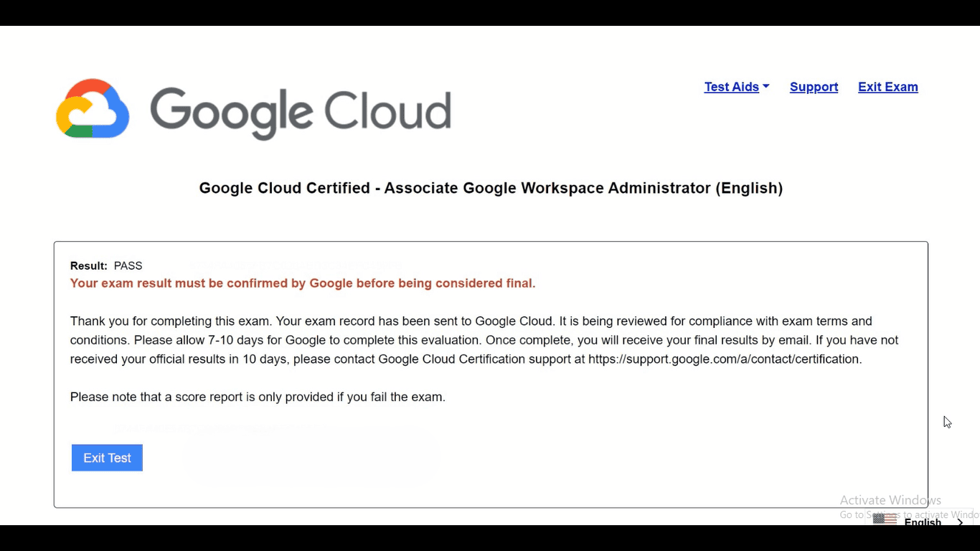Click the US flag language icon

(x=885, y=519)
